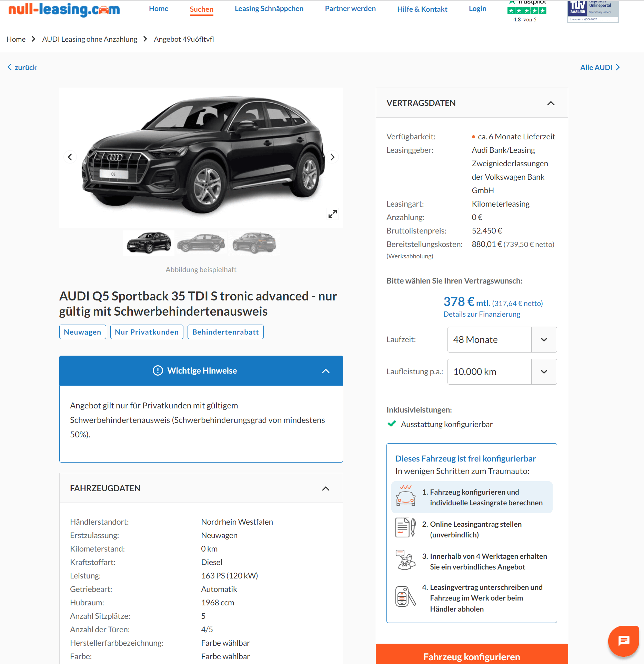Click the 378 € mtl. price
Image resolution: width=644 pixels, height=664 pixels.
click(x=467, y=302)
